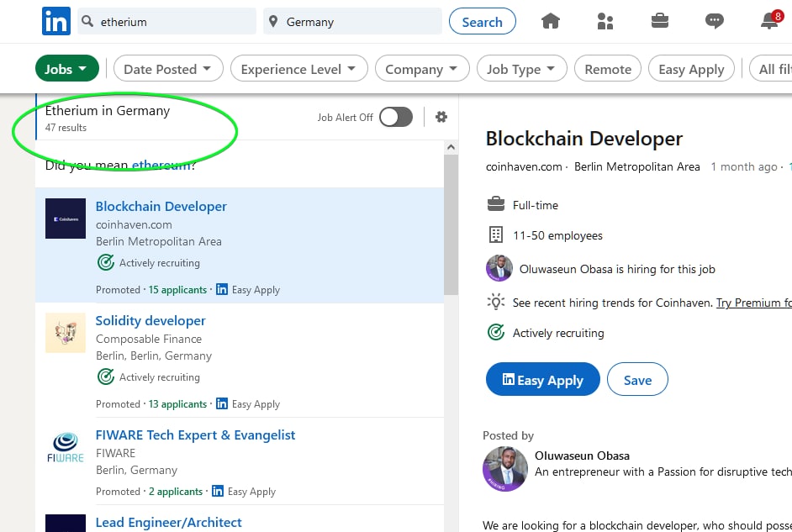Image resolution: width=792 pixels, height=532 pixels.
Task: Save the Blockchain Developer job
Action: [x=637, y=380]
